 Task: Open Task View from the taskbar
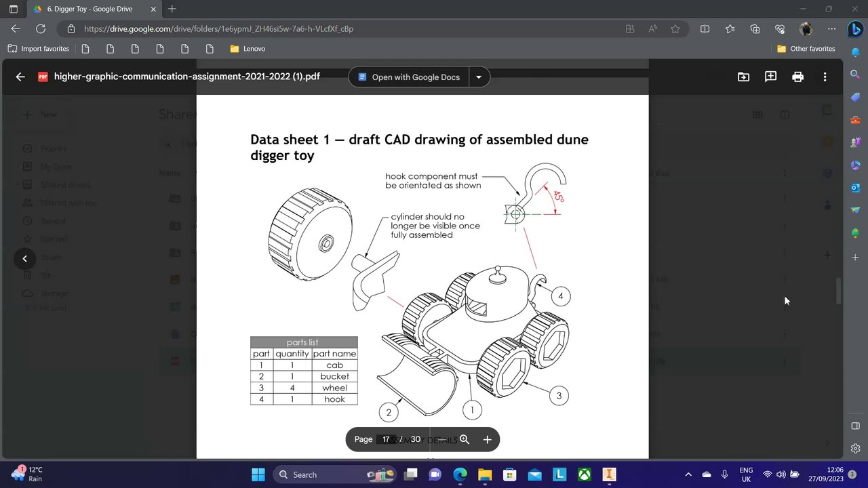[411, 474]
